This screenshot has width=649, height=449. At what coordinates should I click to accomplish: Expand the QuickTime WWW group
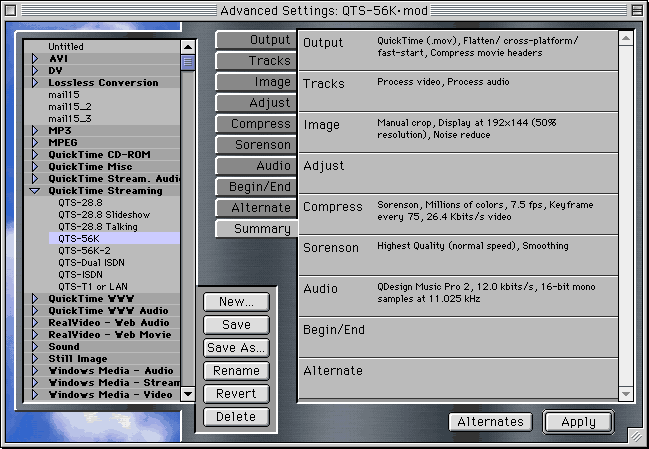(x=35, y=299)
